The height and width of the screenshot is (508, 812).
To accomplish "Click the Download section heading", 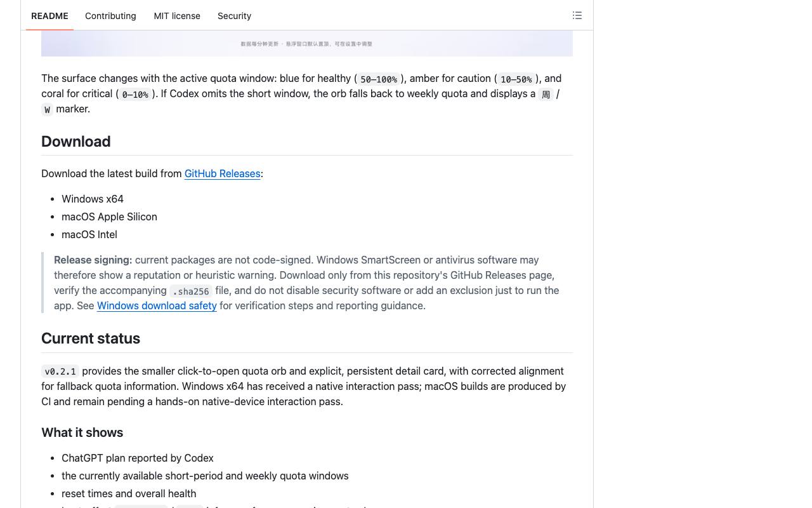I will coord(76,142).
